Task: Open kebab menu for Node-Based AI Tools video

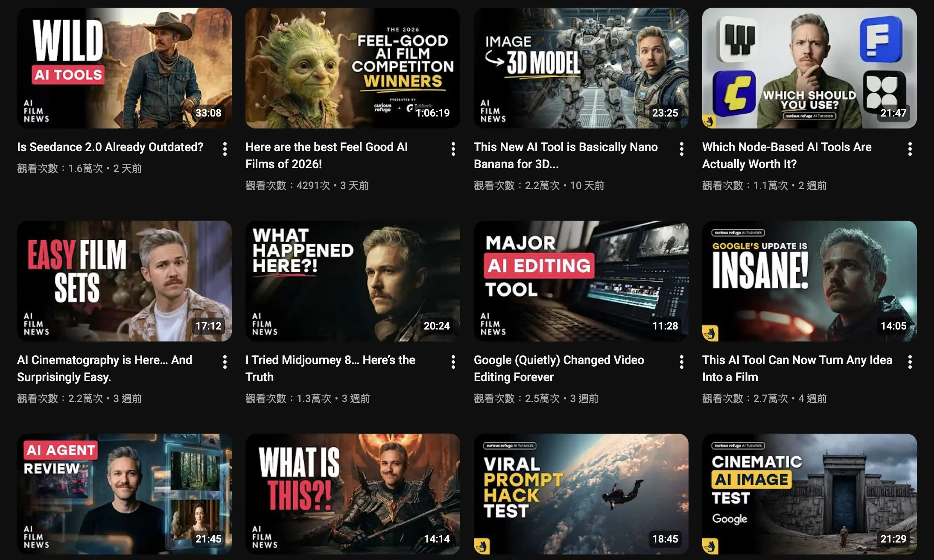Action: pyautogui.click(x=910, y=149)
